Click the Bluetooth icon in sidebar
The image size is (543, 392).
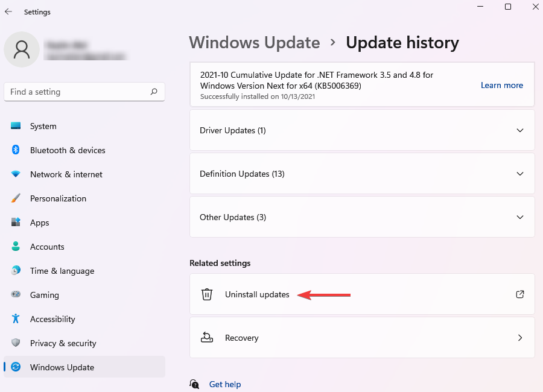pos(16,150)
